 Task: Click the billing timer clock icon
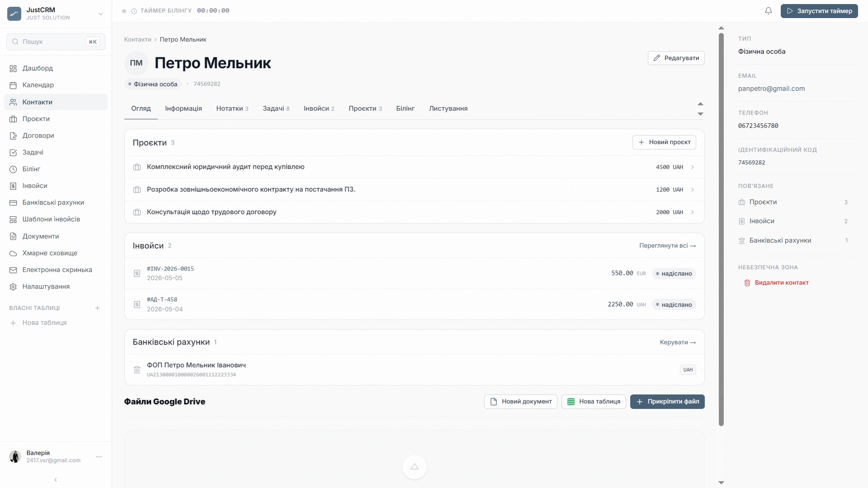pyautogui.click(x=134, y=11)
